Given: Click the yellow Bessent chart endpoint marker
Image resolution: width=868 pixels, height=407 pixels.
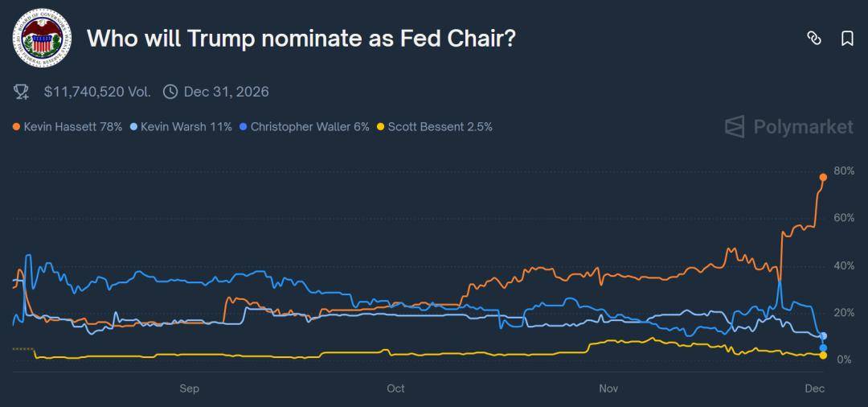Looking at the screenshot, I should pyautogui.click(x=823, y=355).
